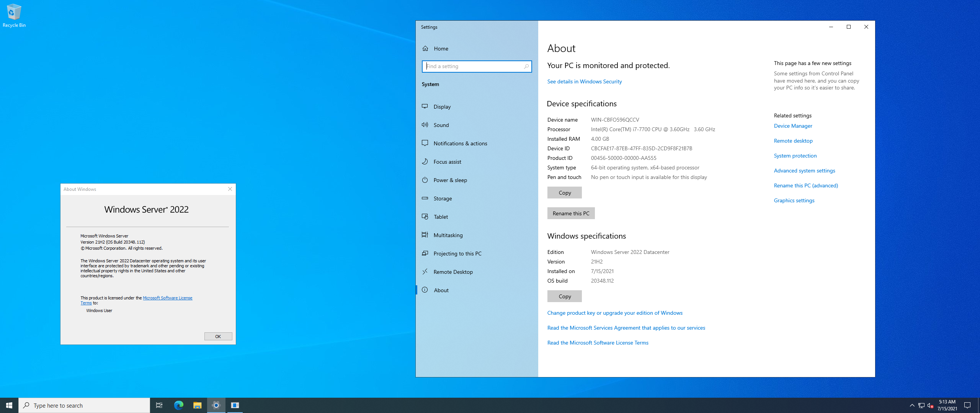
Task: Select the Projecting to this PC icon
Action: coord(425,253)
